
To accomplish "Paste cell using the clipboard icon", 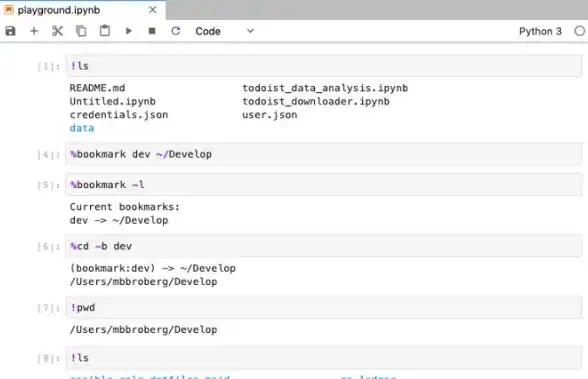I will [105, 31].
